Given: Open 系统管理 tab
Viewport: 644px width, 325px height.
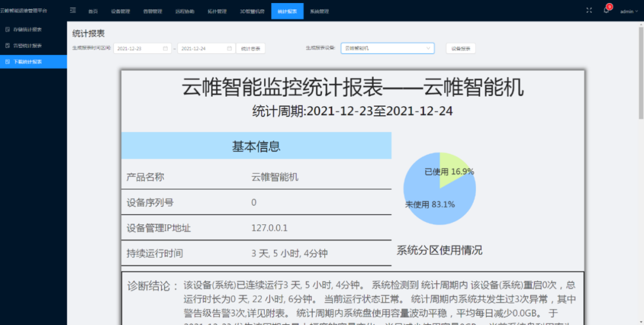Looking at the screenshot, I should pyautogui.click(x=320, y=11).
